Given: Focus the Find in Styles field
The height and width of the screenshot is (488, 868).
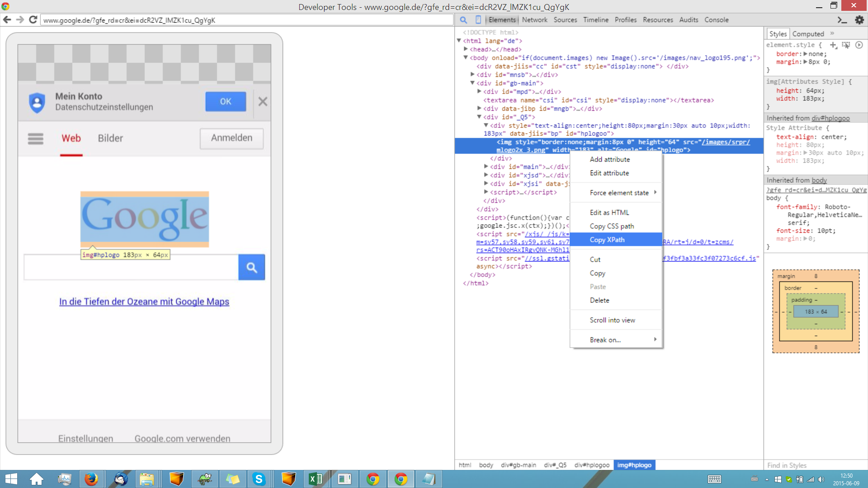Looking at the screenshot, I should click(816, 465).
